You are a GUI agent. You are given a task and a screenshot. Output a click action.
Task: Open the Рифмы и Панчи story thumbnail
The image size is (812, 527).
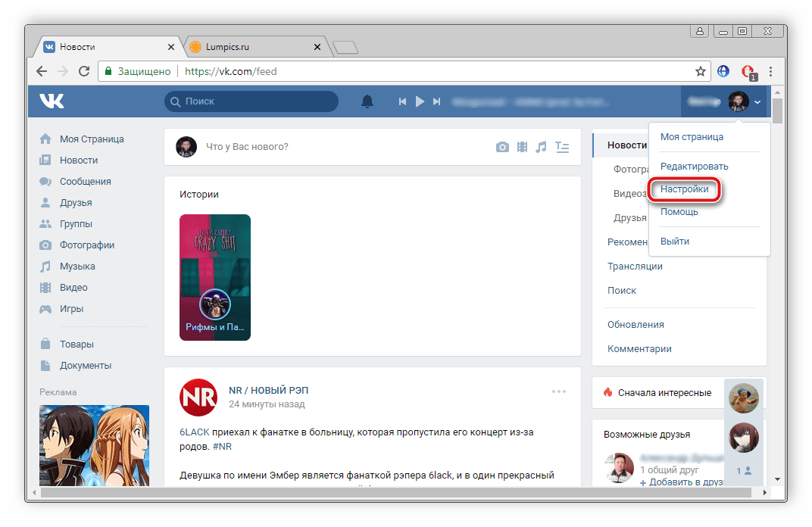pyautogui.click(x=215, y=277)
